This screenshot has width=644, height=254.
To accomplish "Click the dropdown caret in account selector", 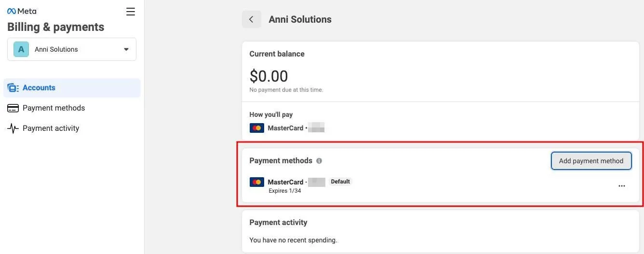I will (x=126, y=49).
